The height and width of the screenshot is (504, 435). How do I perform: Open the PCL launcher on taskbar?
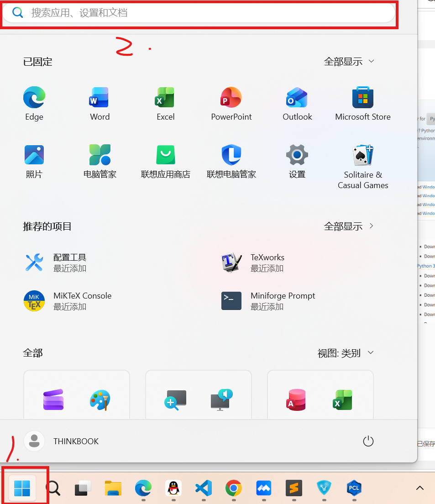click(x=354, y=488)
